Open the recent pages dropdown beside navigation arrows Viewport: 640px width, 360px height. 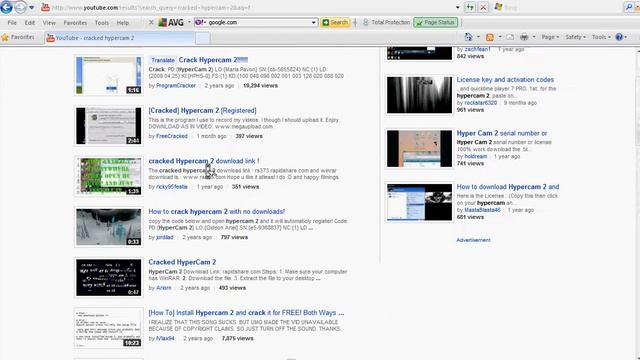point(32,7)
